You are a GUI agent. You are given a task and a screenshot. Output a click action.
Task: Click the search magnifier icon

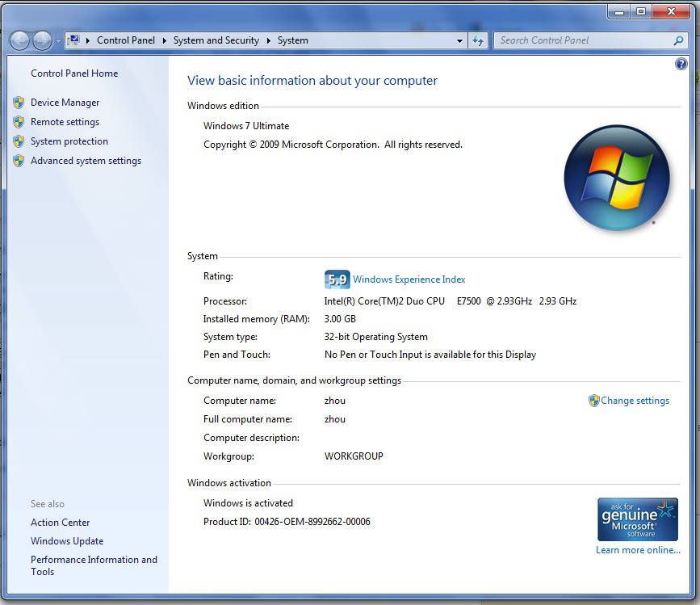pyautogui.click(x=678, y=40)
